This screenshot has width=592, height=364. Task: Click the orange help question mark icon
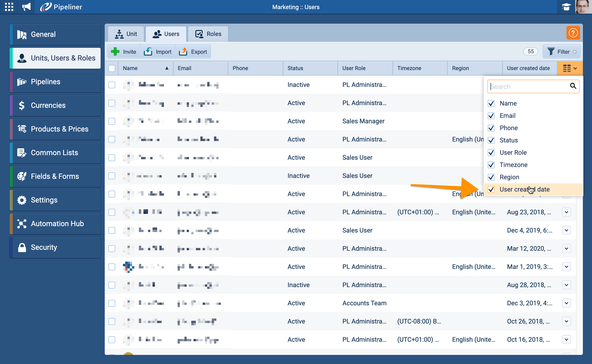(x=573, y=33)
